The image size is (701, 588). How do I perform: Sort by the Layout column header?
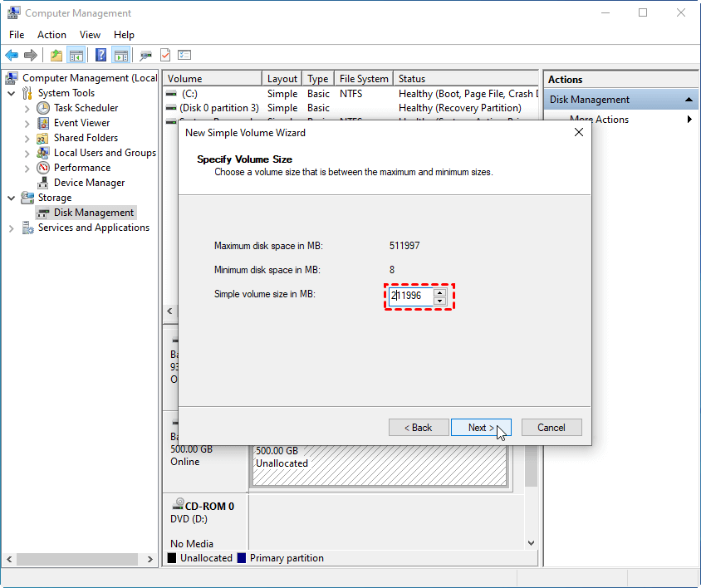coord(282,79)
